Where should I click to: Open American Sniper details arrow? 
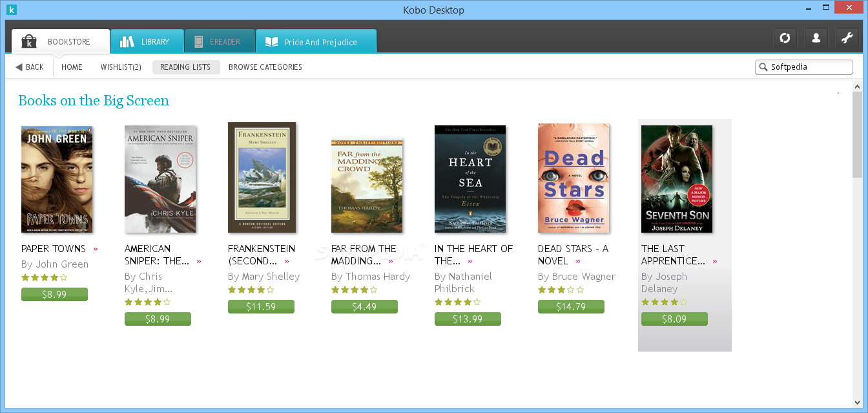pyautogui.click(x=199, y=261)
